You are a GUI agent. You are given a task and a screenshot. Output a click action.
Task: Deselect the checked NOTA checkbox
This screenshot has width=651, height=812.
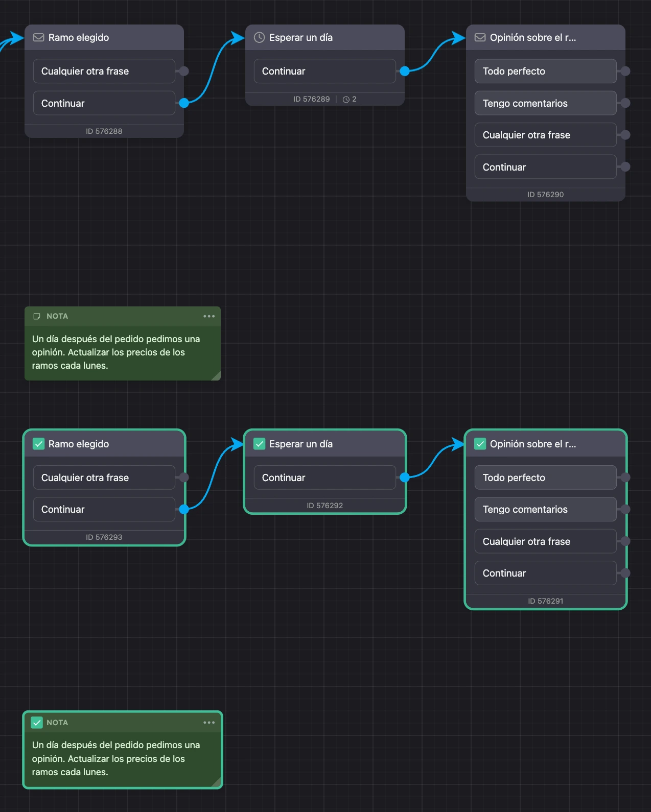[x=37, y=723]
